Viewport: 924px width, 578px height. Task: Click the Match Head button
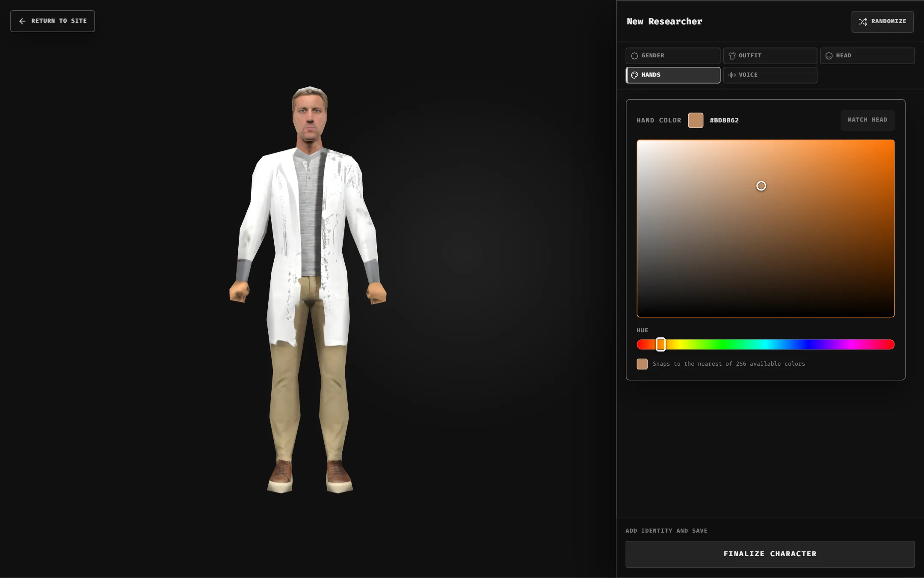coord(867,120)
